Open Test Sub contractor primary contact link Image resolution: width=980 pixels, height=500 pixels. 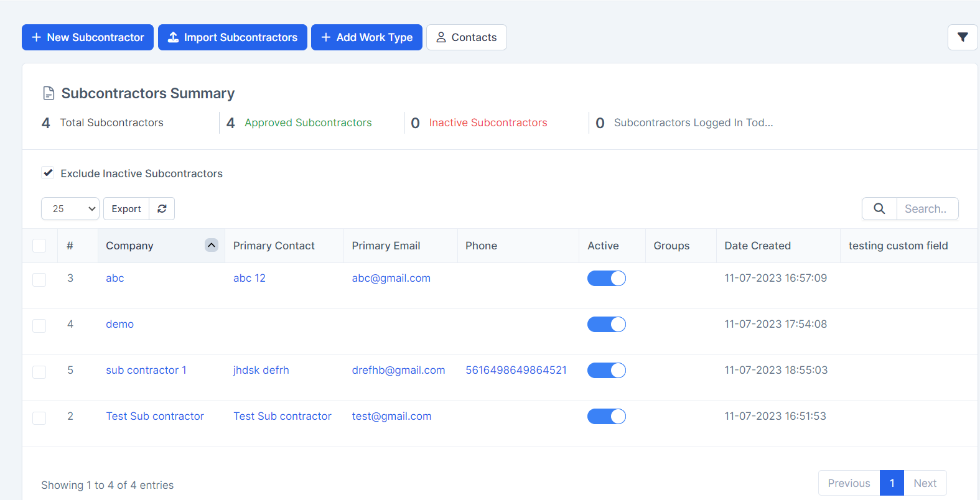(x=282, y=416)
